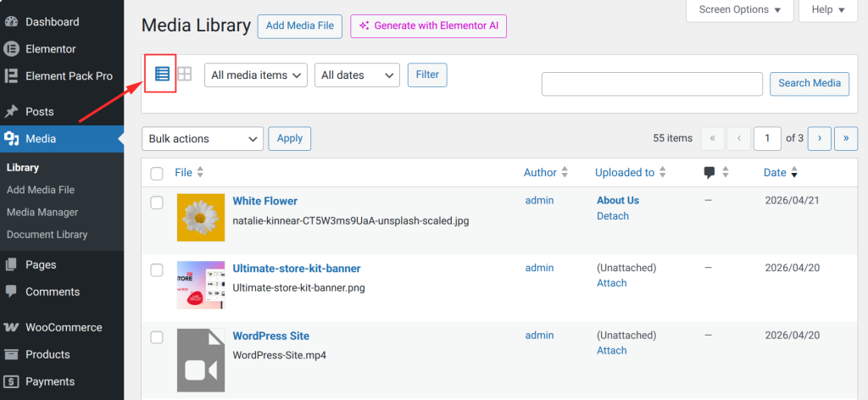Viewport: 868px width, 400px height.
Task: Click the Element Pack Pro logo icon
Action: click(11, 75)
